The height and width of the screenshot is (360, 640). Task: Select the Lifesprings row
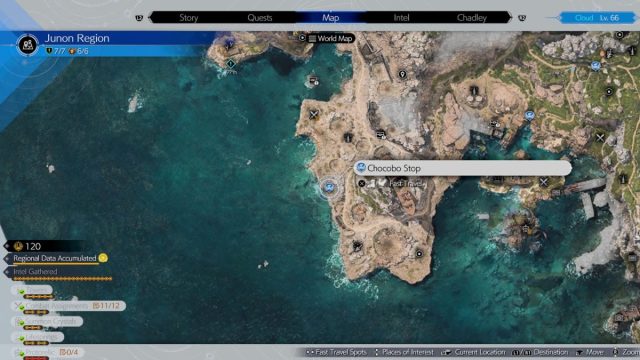38,337
